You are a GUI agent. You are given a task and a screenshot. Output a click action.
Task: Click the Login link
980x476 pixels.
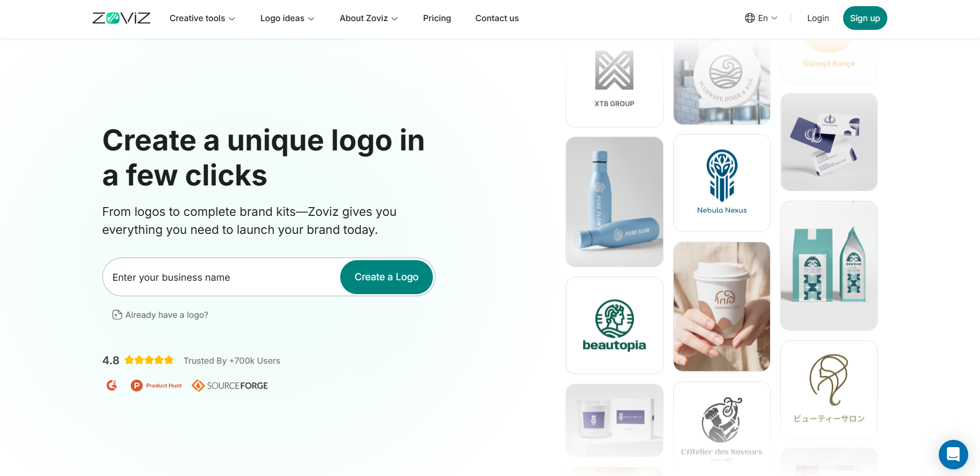[818, 18]
